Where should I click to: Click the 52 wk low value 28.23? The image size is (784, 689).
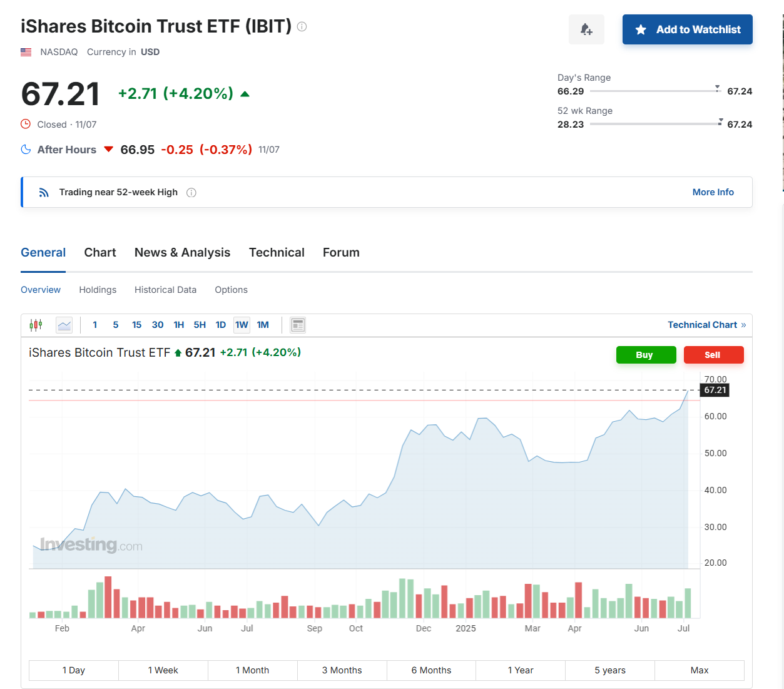pyautogui.click(x=571, y=124)
